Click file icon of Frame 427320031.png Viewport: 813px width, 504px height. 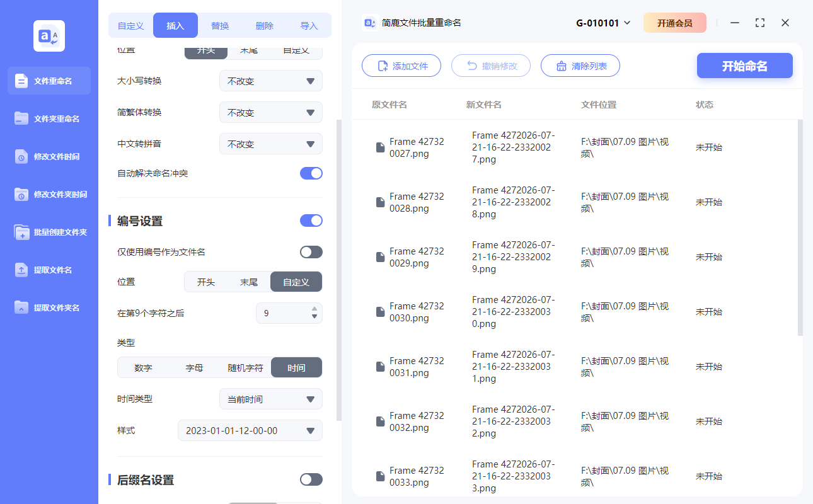tap(380, 367)
